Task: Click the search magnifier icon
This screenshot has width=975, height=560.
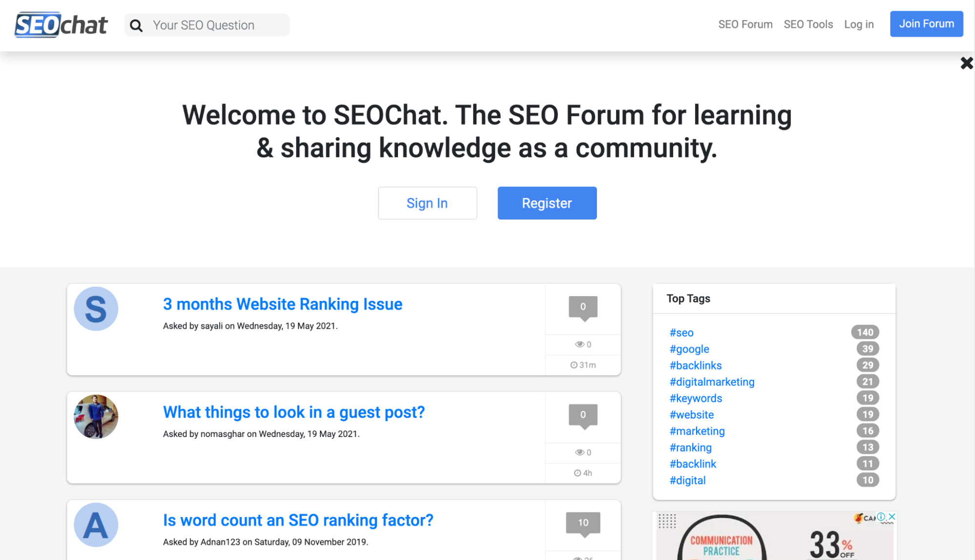Action: coord(137,25)
